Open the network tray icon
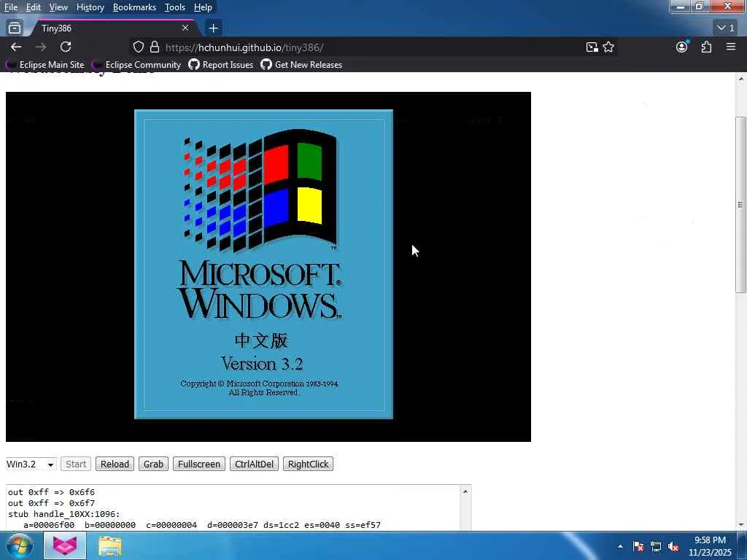The width and height of the screenshot is (747, 560). tap(656, 547)
